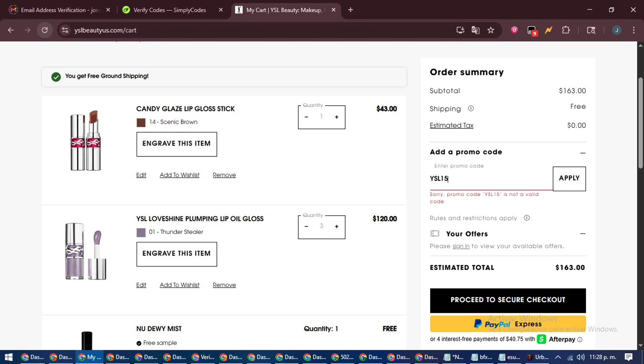This screenshot has height=364, width=644.
Task: Collapse the Your Offers section
Action: 583,234
